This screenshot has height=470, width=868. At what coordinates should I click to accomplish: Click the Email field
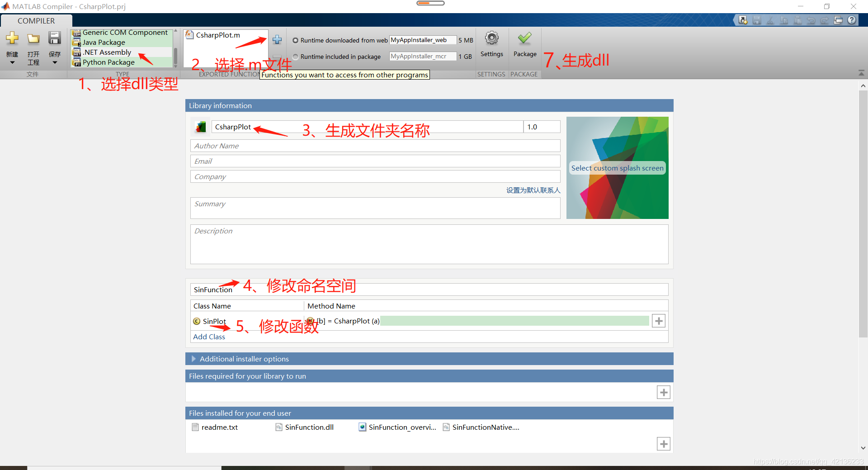tap(375, 161)
